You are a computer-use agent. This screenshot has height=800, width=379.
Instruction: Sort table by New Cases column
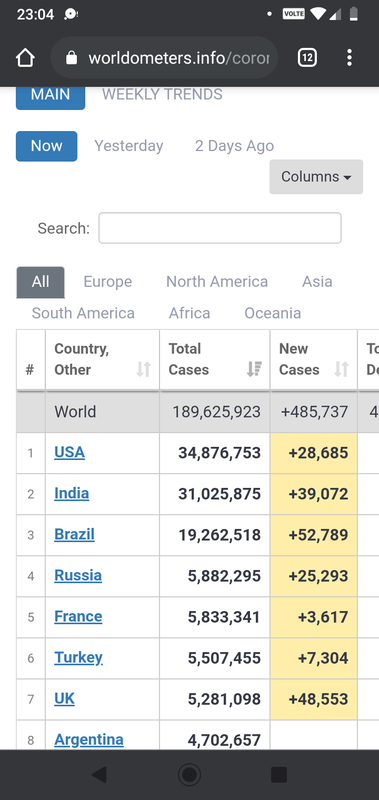click(314, 360)
